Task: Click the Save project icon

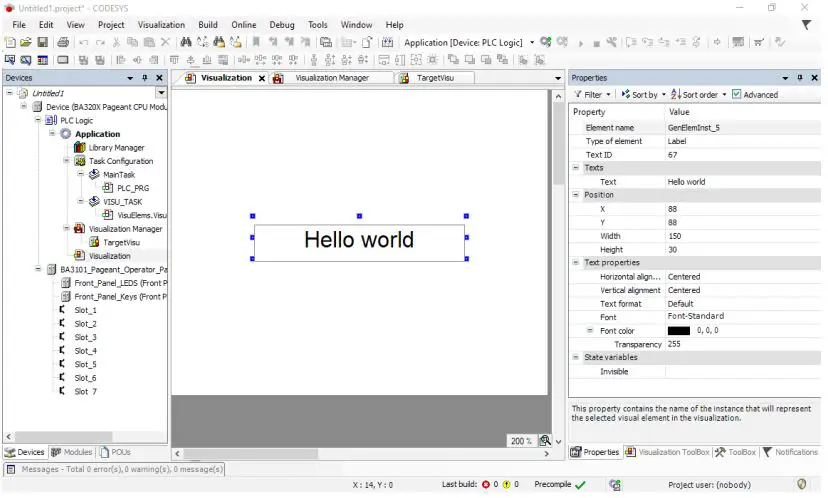Action: pos(43,43)
